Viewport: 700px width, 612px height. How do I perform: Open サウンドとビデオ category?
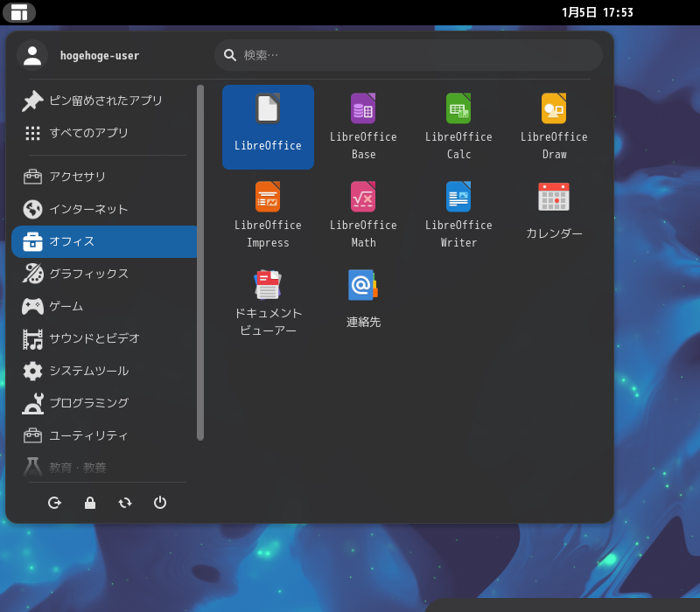[104, 338]
